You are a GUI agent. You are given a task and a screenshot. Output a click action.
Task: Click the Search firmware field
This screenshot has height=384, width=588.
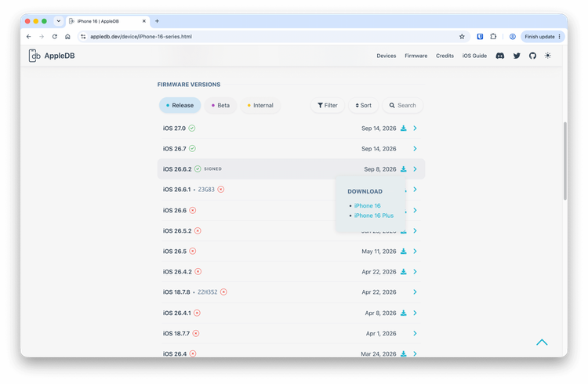(403, 105)
